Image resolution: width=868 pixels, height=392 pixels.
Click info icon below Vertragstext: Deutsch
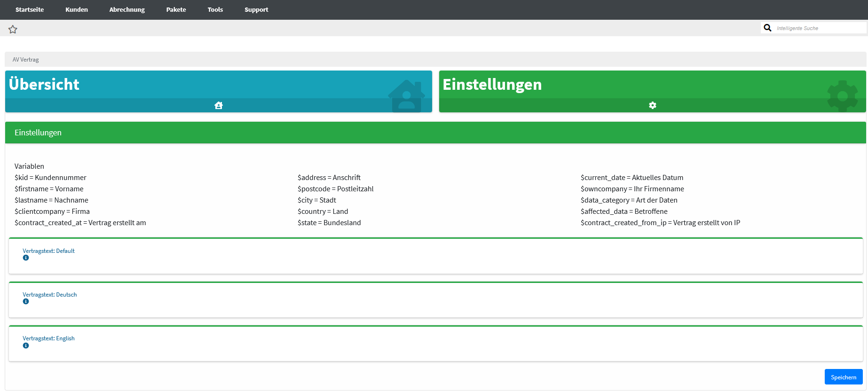[x=26, y=302]
